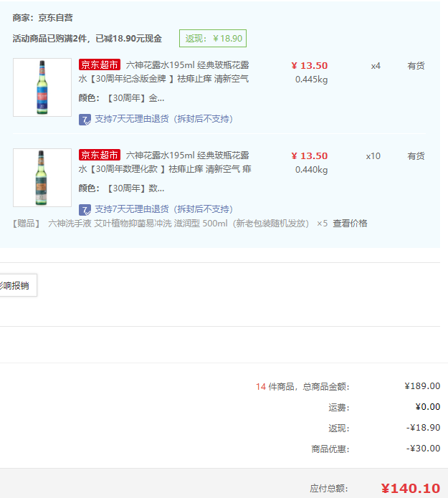Click the 应付总额 ¥140.10 amount

coord(411,488)
